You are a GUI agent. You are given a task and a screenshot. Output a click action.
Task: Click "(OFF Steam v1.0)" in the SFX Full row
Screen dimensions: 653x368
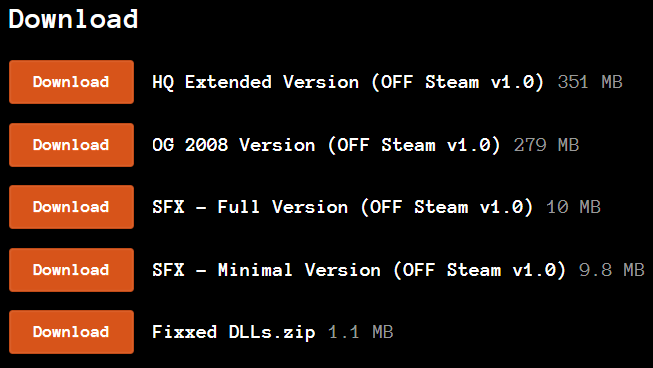click(x=447, y=207)
